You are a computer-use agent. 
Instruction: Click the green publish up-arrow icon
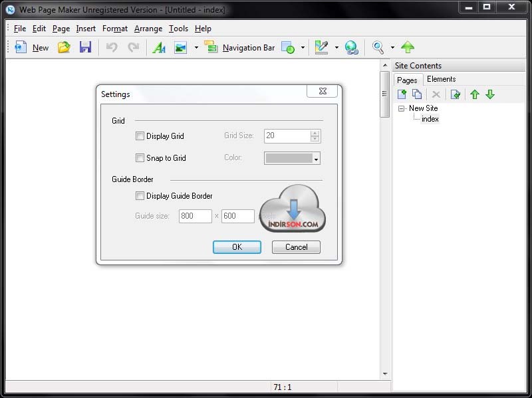coord(408,47)
